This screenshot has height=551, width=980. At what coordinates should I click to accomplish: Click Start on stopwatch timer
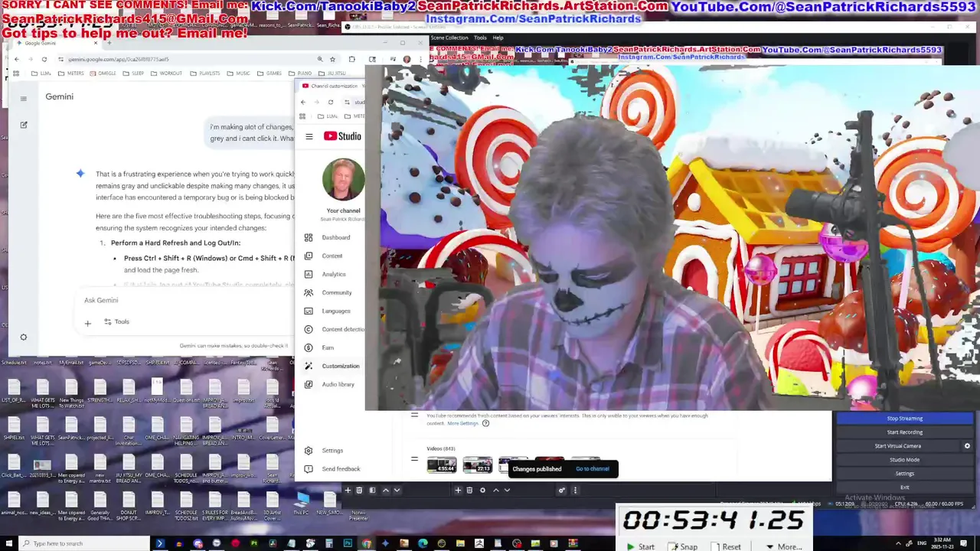640,546
